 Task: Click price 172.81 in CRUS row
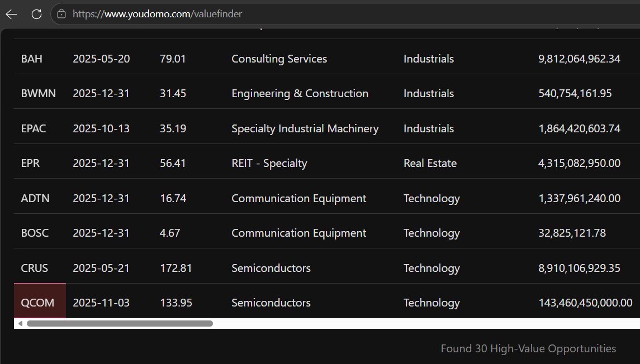tap(176, 268)
